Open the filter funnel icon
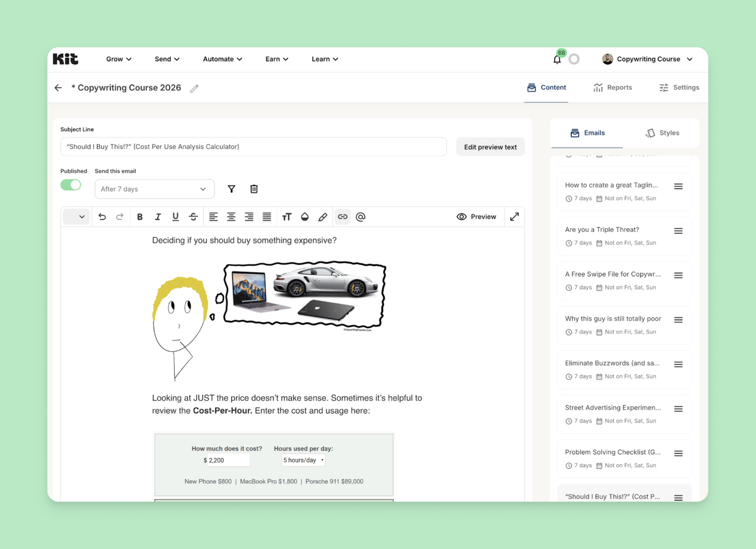 click(x=231, y=189)
